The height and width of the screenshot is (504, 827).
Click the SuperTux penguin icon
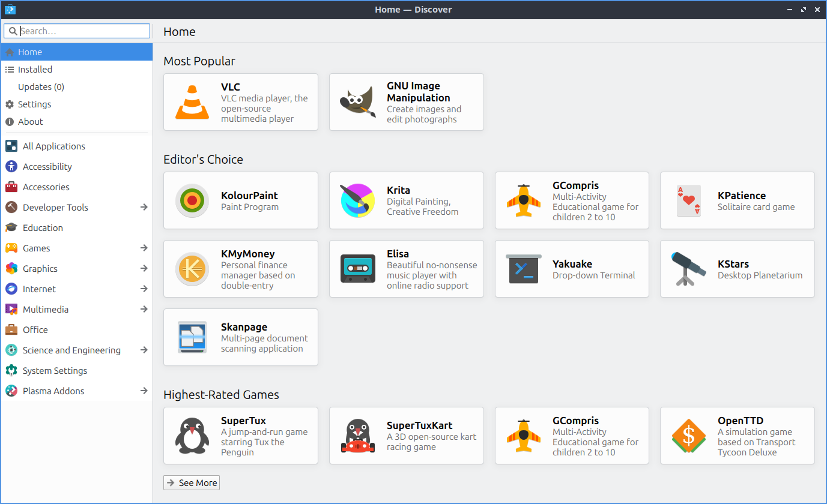click(x=192, y=436)
